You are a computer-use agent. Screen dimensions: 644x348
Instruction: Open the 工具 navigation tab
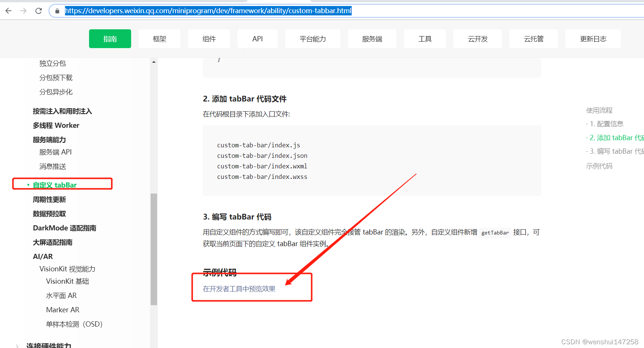point(425,39)
